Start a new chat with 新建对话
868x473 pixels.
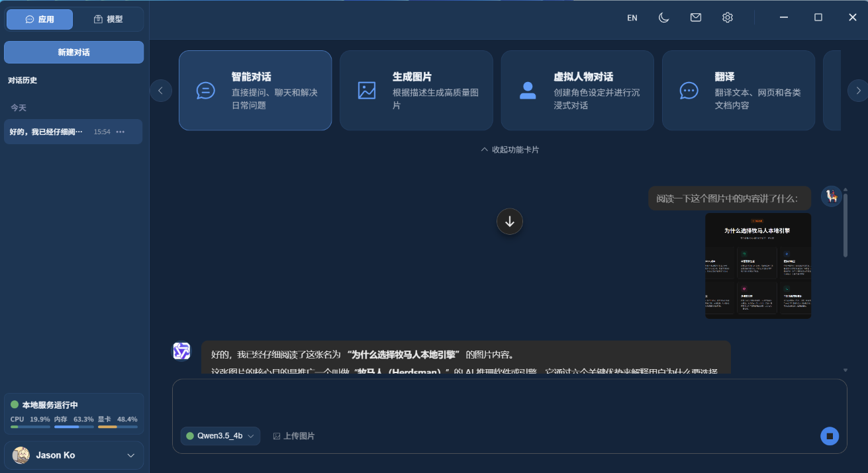coord(73,52)
